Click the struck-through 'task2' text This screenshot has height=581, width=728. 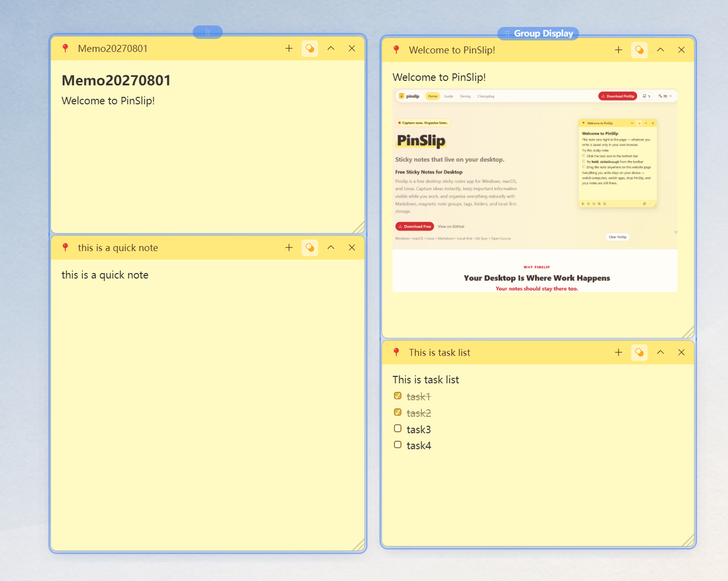click(418, 413)
